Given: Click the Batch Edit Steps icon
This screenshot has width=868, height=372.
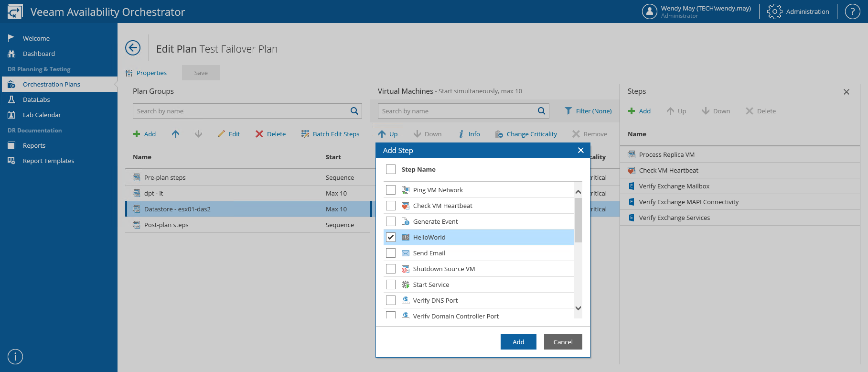Looking at the screenshot, I should pos(305,134).
